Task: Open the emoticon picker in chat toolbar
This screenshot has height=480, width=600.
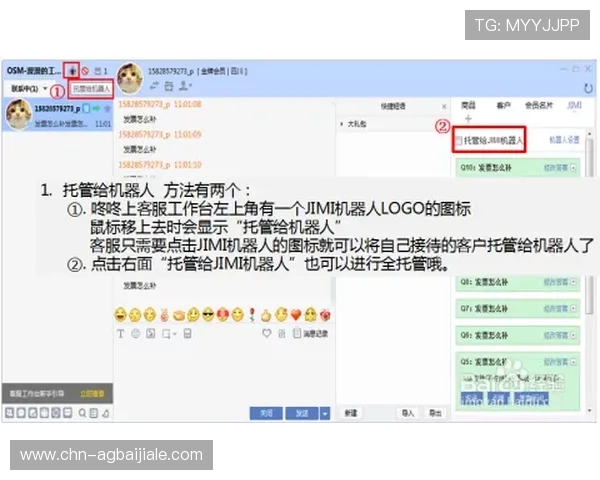Action: (135, 334)
